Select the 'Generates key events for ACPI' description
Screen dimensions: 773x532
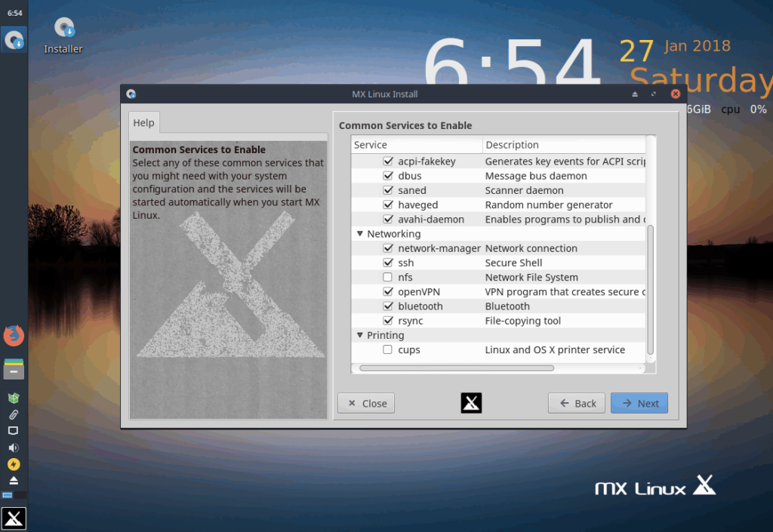565,161
